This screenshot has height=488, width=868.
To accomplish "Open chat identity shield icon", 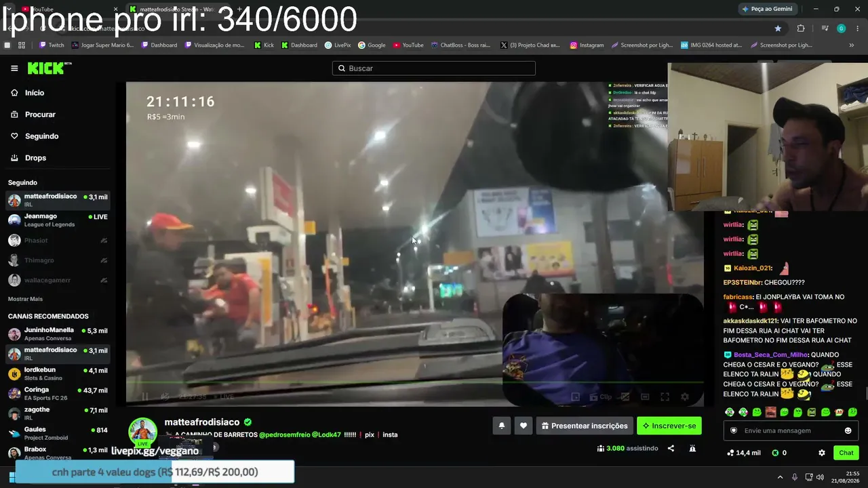I will click(733, 430).
